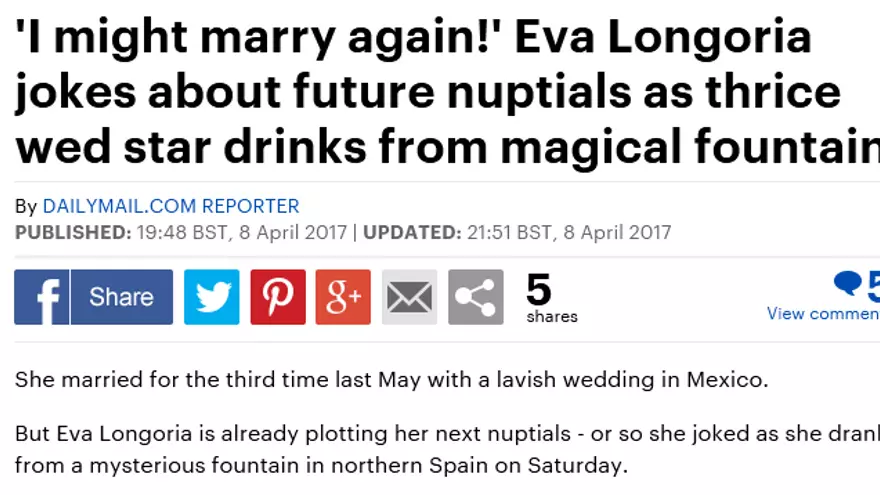Open the grey share options icon
The width and height of the screenshot is (880, 495).
point(475,297)
